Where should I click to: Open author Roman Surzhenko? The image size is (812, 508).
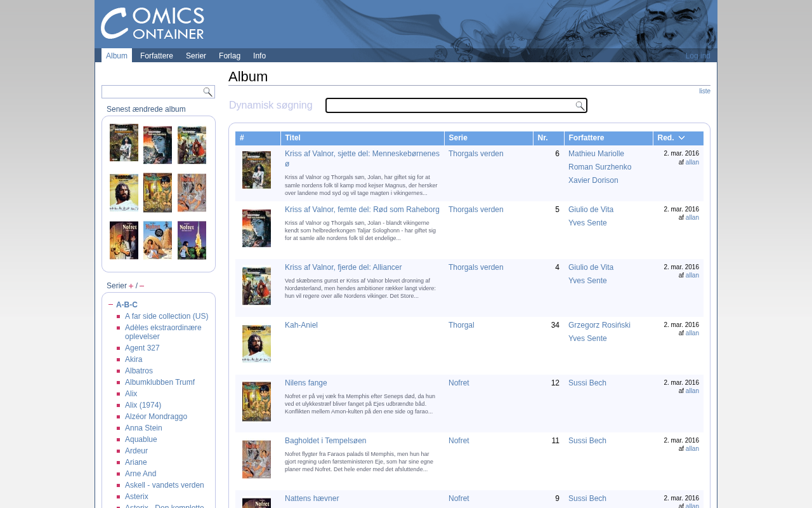600,167
